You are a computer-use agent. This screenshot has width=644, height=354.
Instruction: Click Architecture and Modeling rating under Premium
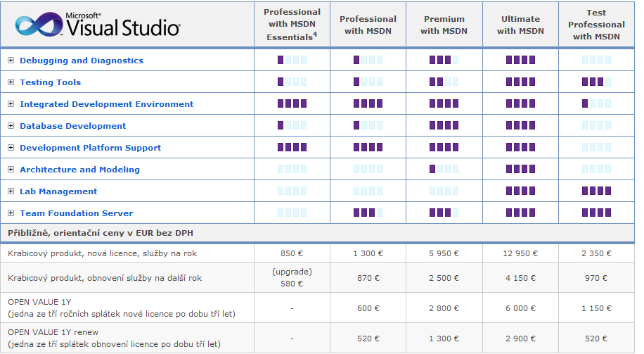point(444,169)
